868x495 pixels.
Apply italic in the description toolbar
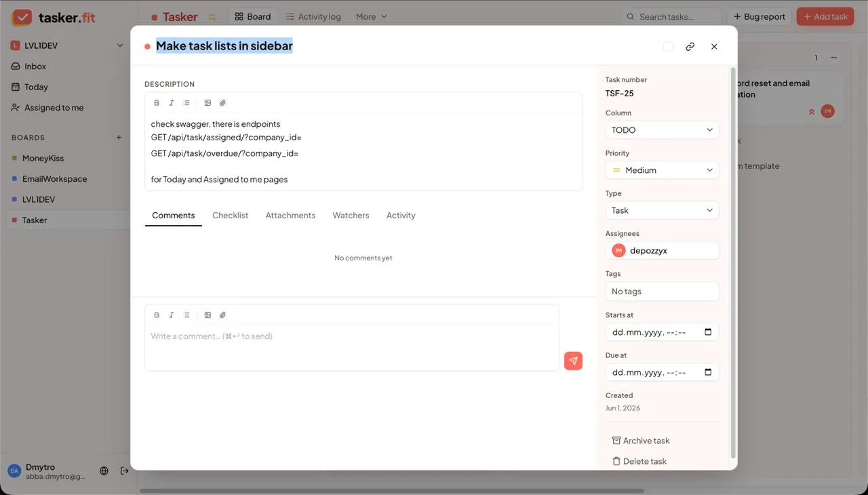(x=172, y=103)
